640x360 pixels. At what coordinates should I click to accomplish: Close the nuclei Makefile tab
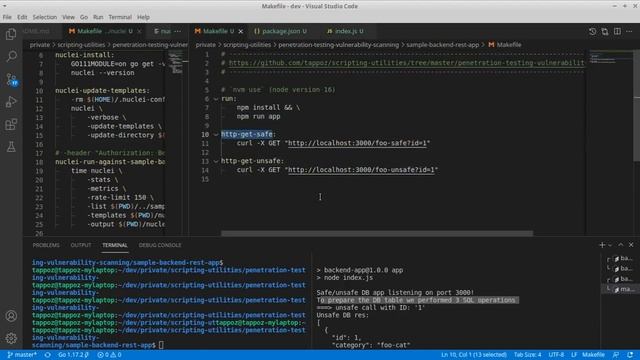[x=139, y=31]
